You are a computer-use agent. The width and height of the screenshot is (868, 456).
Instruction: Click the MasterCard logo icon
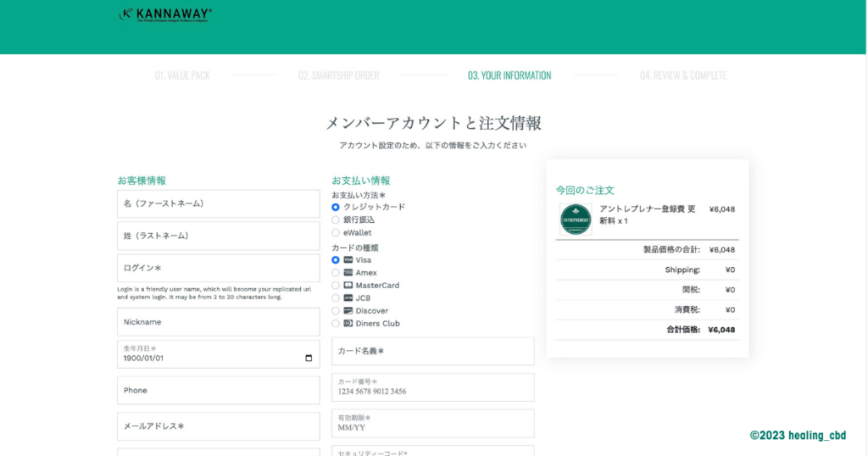[348, 286]
